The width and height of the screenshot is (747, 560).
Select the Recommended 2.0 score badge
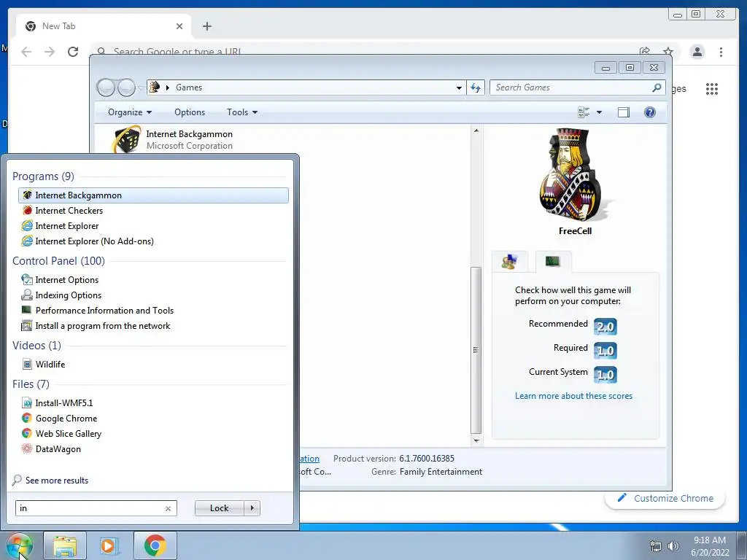coord(605,327)
